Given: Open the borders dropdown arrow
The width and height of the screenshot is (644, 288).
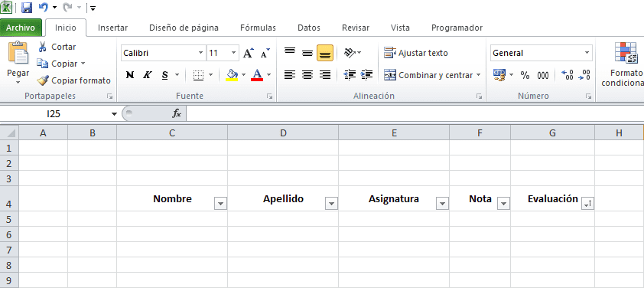Looking at the screenshot, I should click(210, 75).
